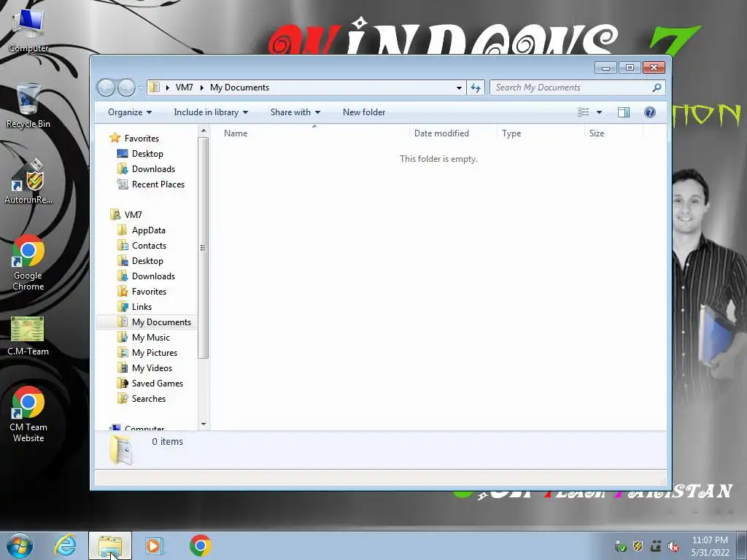Click the navigation pane scroll down arrow
Screen dimensions: 747x560
click(x=204, y=424)
